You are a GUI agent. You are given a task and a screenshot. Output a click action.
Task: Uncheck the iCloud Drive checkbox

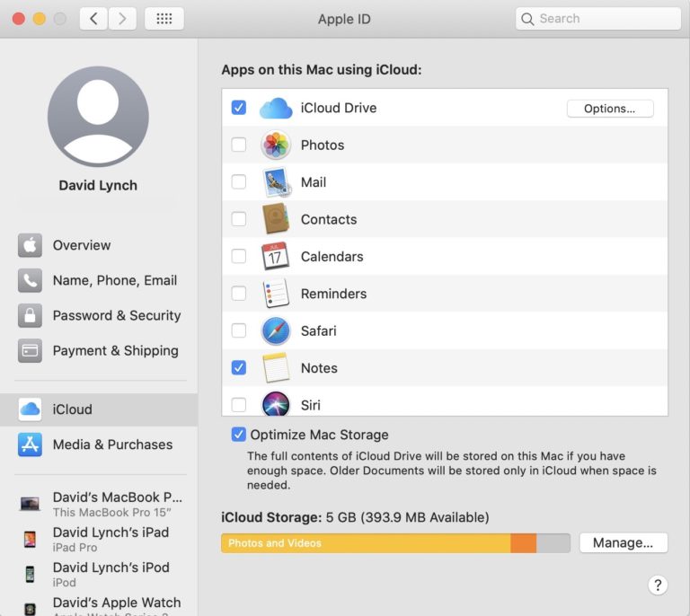[238, 107]
